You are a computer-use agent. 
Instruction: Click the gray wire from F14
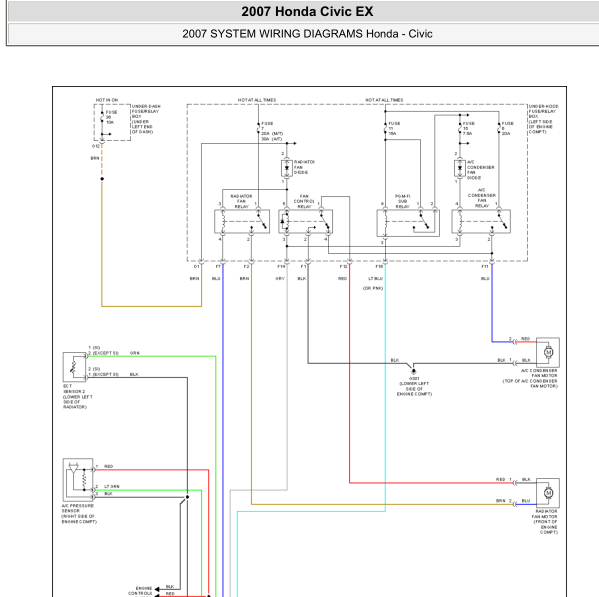[287, 376]
